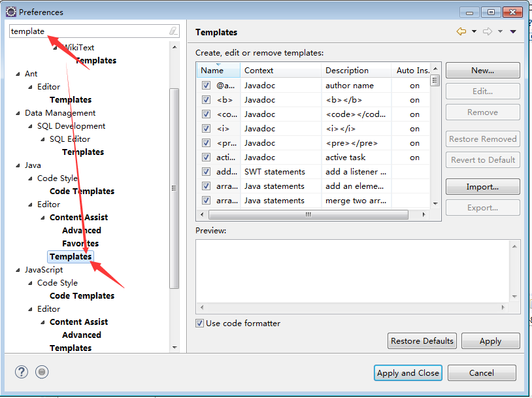Click the tree scroll up arrow
The height and width of the screenshot is (398, 532).
175,47
